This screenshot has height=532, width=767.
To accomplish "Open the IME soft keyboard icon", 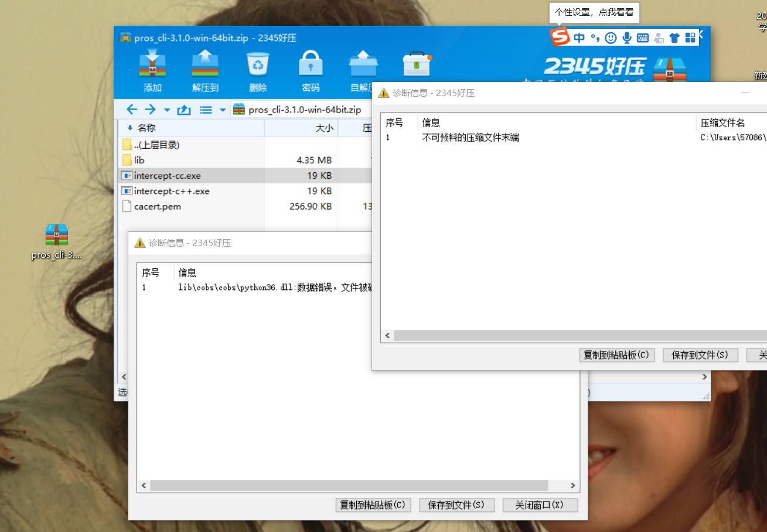I will [643, 38].
